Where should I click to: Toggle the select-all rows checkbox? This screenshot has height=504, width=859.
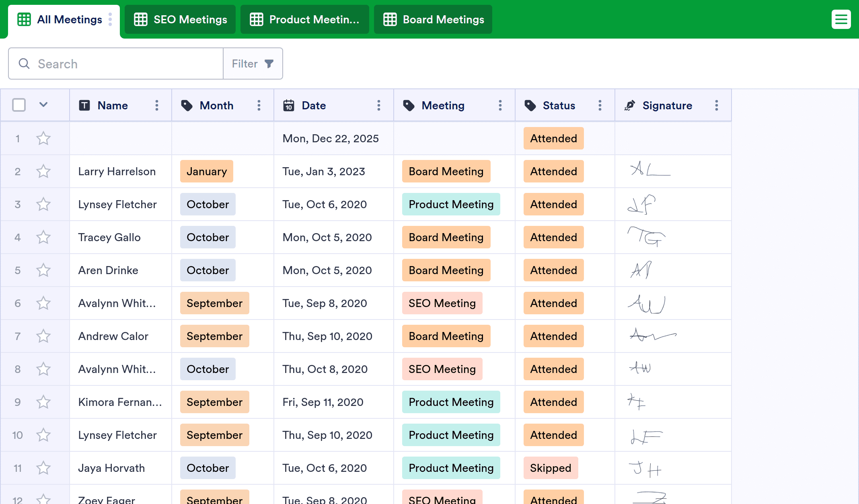(x=19, y=105)
